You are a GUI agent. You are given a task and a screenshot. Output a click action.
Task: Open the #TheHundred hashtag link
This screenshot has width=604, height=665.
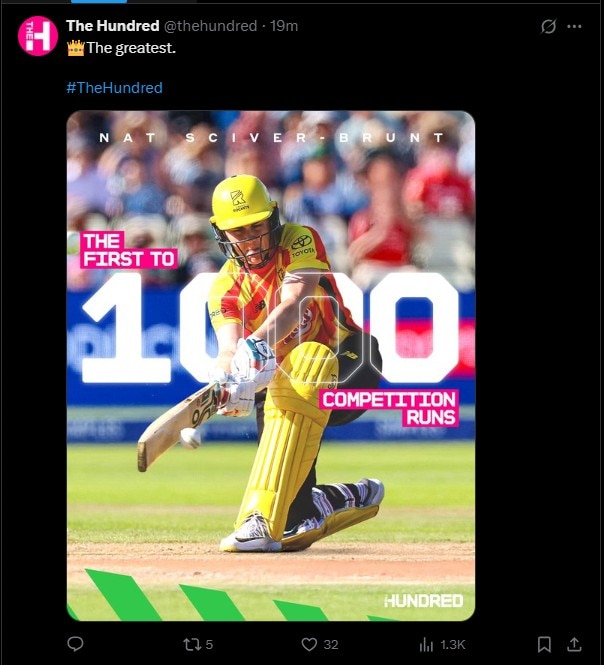click(115, 88)
